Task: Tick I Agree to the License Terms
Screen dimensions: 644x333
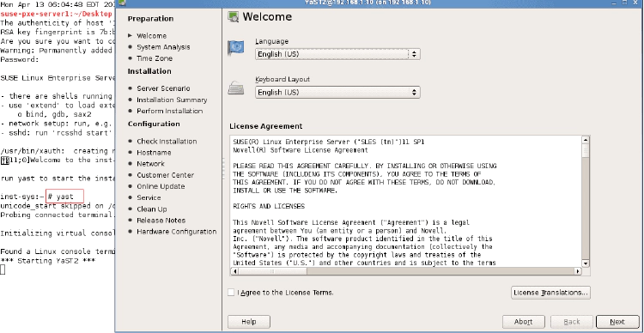Action: click(231, 293)
